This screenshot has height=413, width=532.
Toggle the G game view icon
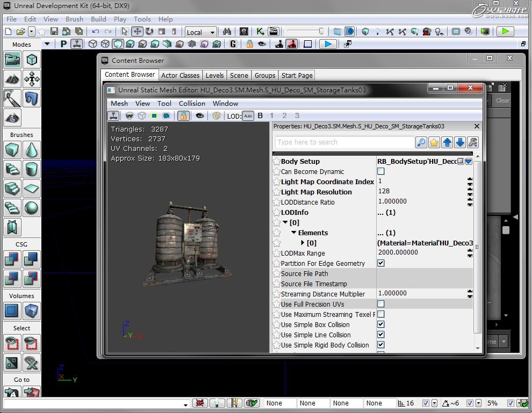pos(233,44)
